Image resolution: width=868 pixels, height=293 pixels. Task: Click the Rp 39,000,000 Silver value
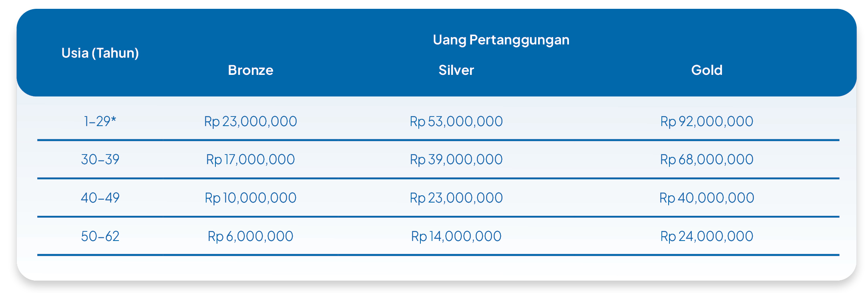point(456,159)
